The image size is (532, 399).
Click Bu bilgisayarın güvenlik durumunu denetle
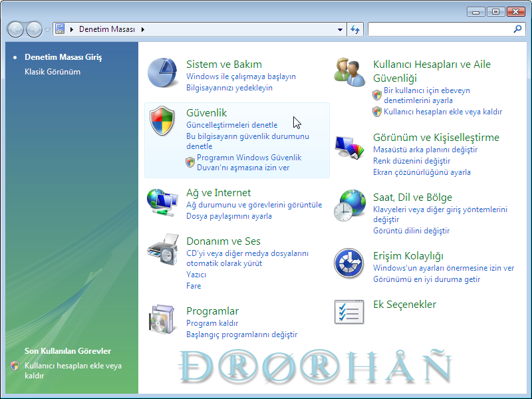[247, 141]
